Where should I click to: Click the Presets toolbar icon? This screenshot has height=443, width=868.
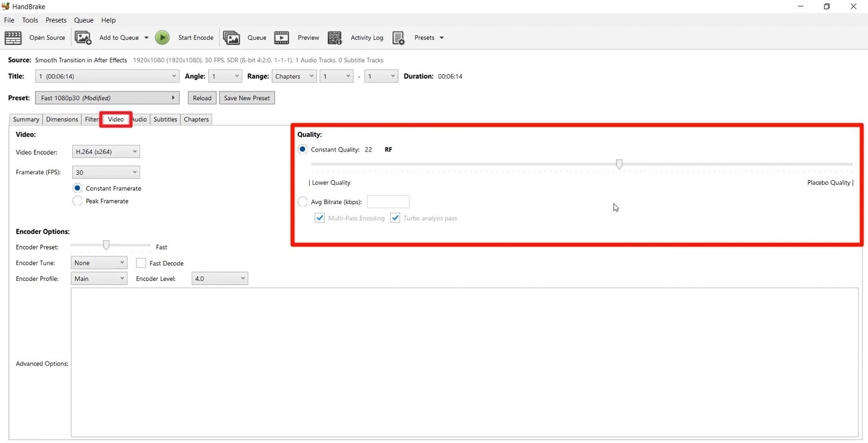399,38
